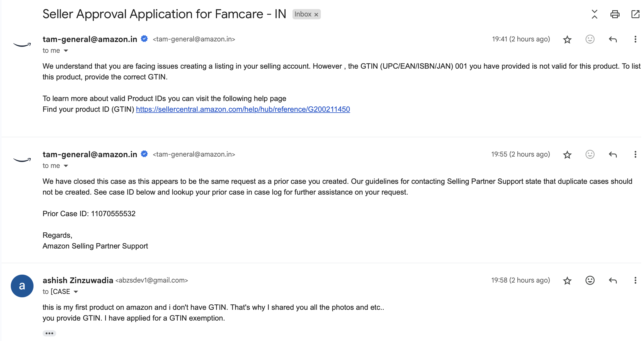The image size is (644, 341).
Task: Click ashish Zinzuwadia's blue avatar
Action: 22,286
